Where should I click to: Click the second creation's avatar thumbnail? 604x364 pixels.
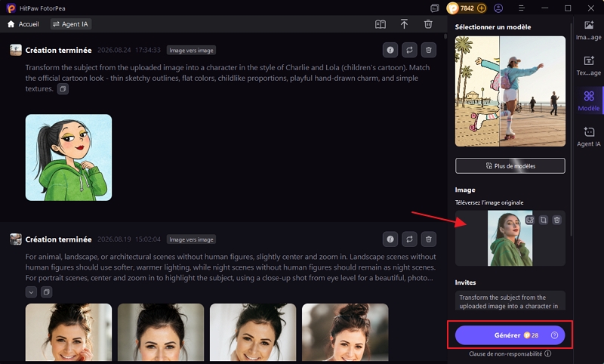(16, 239)
